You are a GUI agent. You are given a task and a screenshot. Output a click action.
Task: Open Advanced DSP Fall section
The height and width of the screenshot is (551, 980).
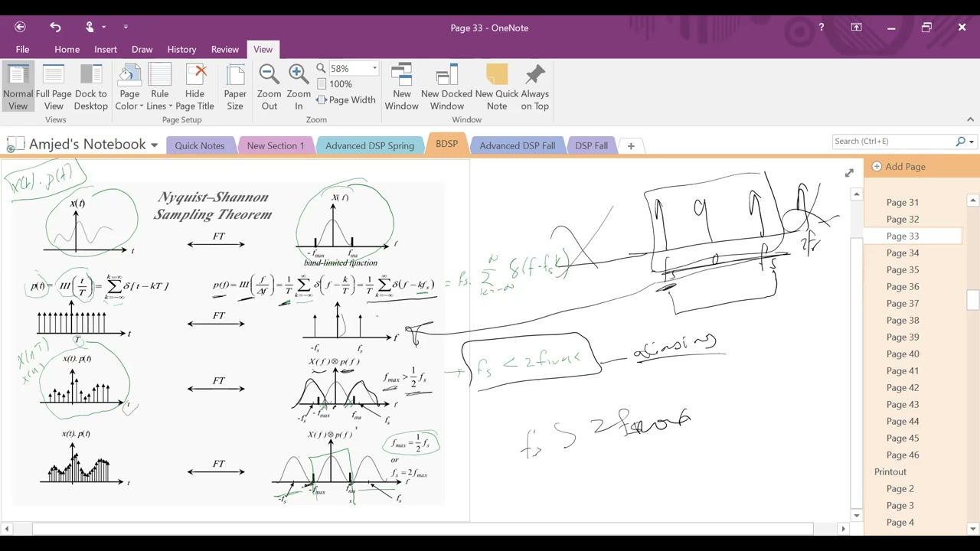[517, 145]
